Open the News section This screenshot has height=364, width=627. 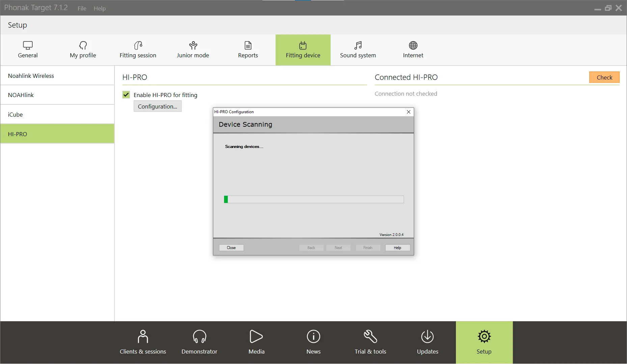[313, 342]
